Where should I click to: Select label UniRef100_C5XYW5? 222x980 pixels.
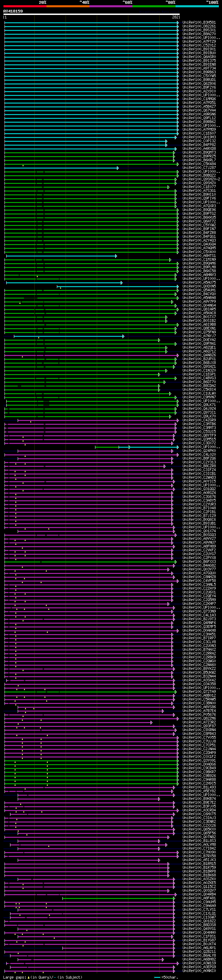coord(199,76)
